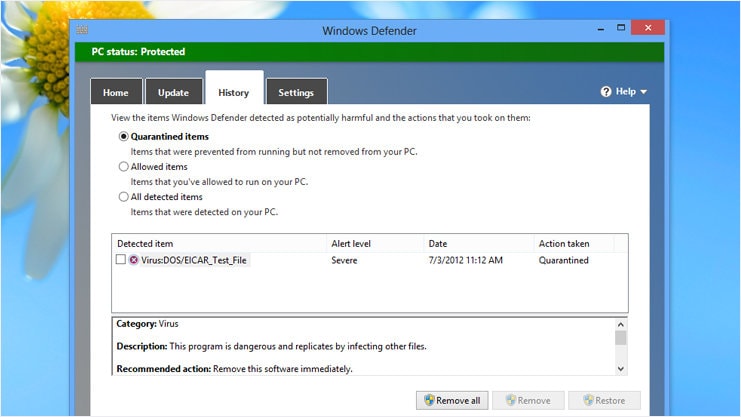Image resolution: width=741 pixels, height=417 pixels.
Task: Sort the list by Date column header
Action: pyautogui.click(x=438, y=243)
